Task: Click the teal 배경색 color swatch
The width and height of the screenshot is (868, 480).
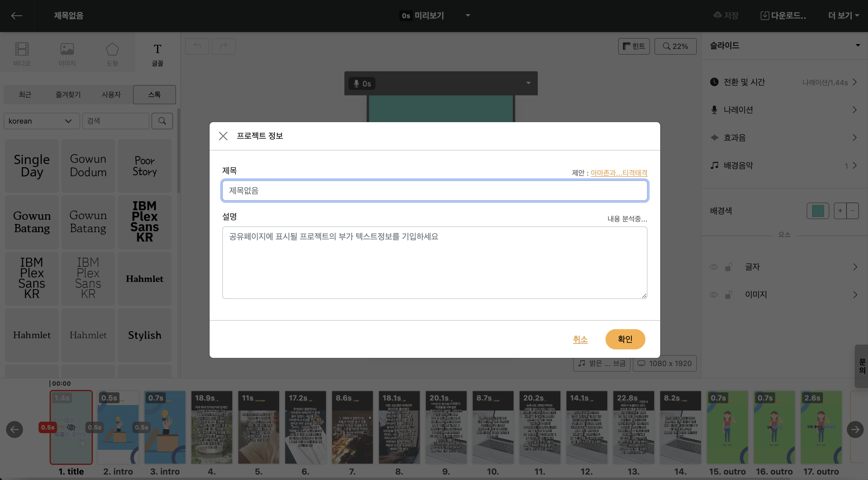Action: (818, 210)
